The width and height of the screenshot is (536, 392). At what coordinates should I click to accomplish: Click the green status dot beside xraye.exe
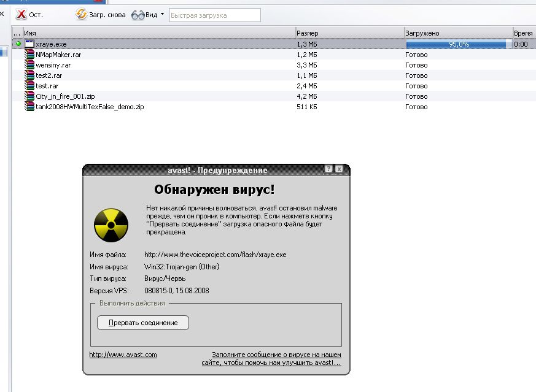pos(18,44)
